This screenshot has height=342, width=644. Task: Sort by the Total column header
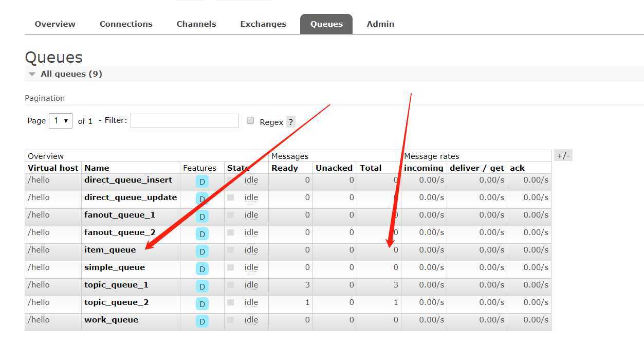click(x=371, y=168)
